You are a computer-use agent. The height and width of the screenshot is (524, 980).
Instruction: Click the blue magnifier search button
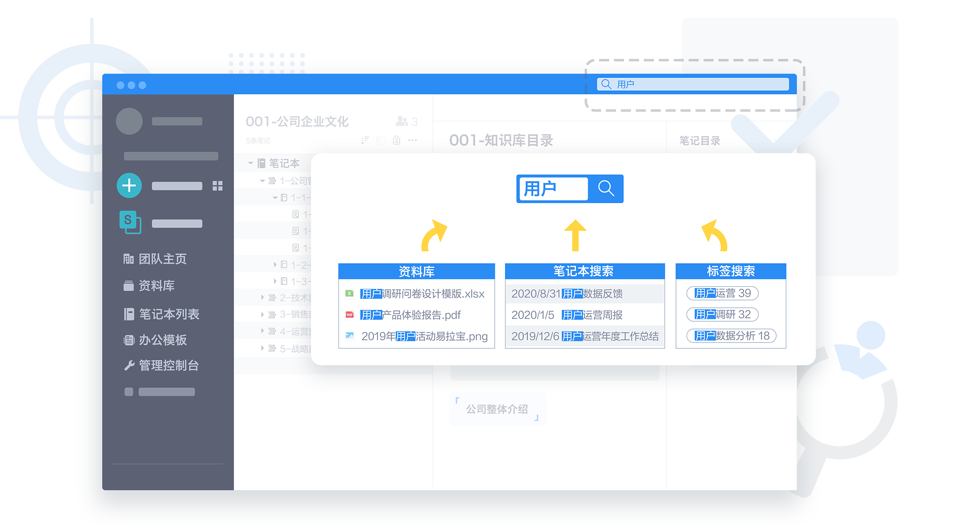(606, 188)
